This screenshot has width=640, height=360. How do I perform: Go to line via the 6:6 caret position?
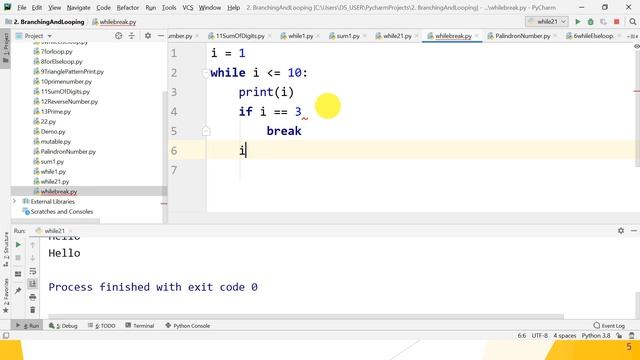coord(522,336)
